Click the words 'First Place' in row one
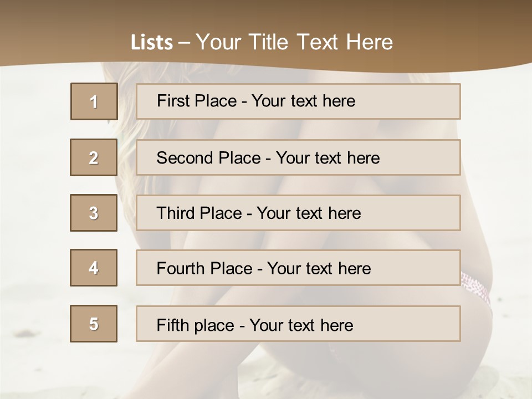Viewport: 532px width, 399px height. click(x=197, y=101)
